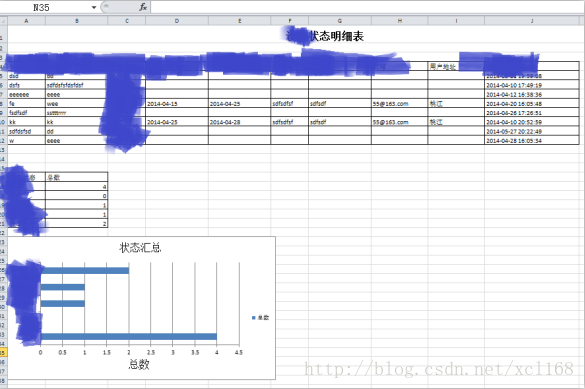
Task: Click the chart title 状态汇总
Action: pos(140,248)
